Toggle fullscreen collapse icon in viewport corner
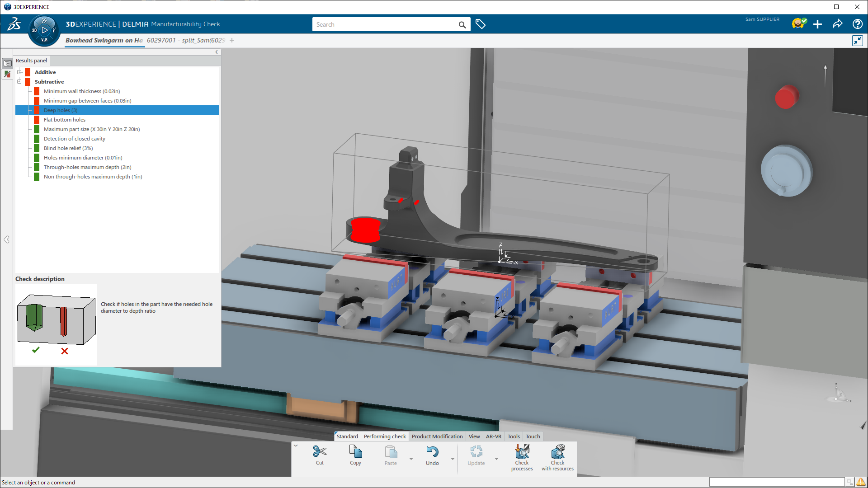Screen dimensions: 868x488 tap(857, 41)
